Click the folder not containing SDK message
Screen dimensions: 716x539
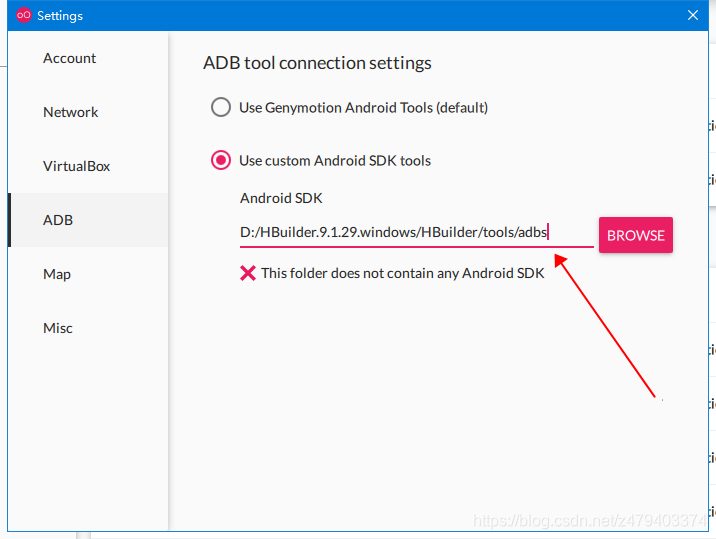point(402,273)
